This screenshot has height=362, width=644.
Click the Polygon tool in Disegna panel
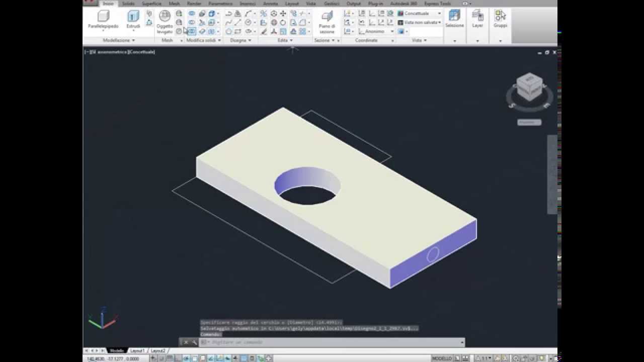[x=228, y=32]
